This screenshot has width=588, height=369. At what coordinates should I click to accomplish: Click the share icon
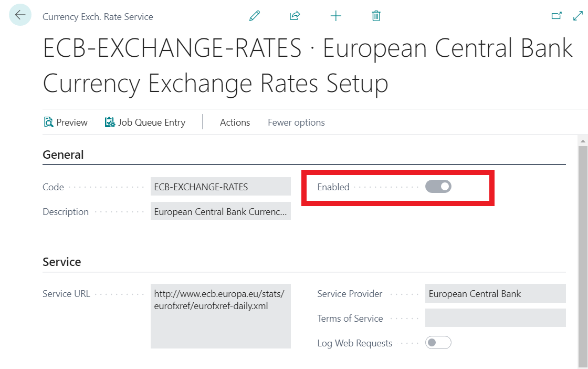295,16
